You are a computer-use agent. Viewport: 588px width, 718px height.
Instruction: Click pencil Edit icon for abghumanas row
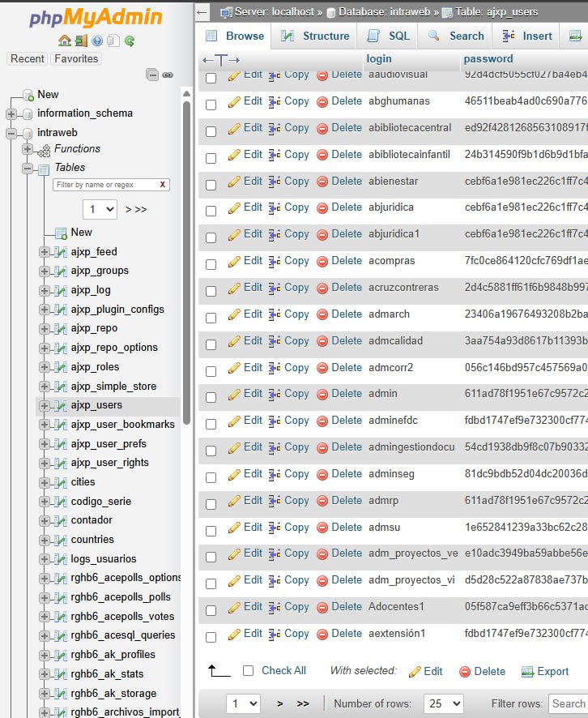point(234,101)
